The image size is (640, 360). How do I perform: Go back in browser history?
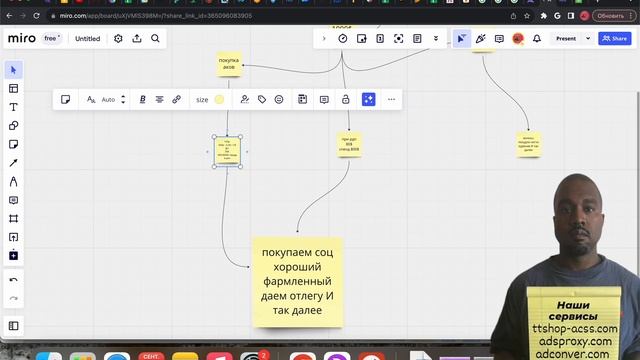click(9, 16)
